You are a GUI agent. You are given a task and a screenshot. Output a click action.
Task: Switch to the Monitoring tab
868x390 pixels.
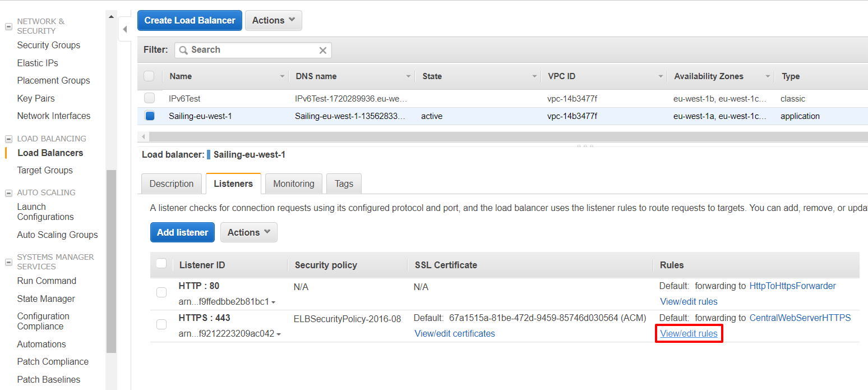click(293, 183)
